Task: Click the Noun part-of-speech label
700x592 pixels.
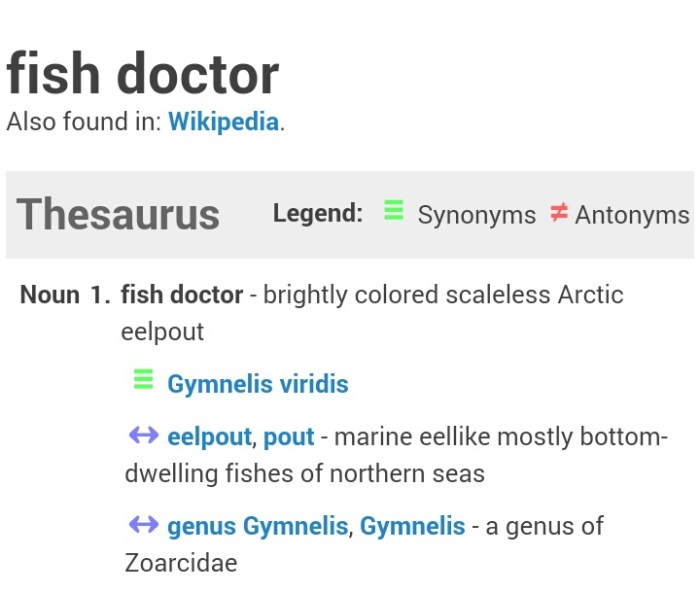Action: point(49,295)
